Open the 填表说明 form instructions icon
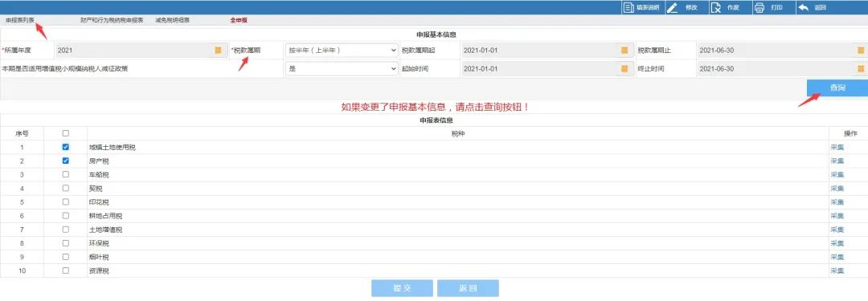868x301 pixels. (x=628, y=8)
